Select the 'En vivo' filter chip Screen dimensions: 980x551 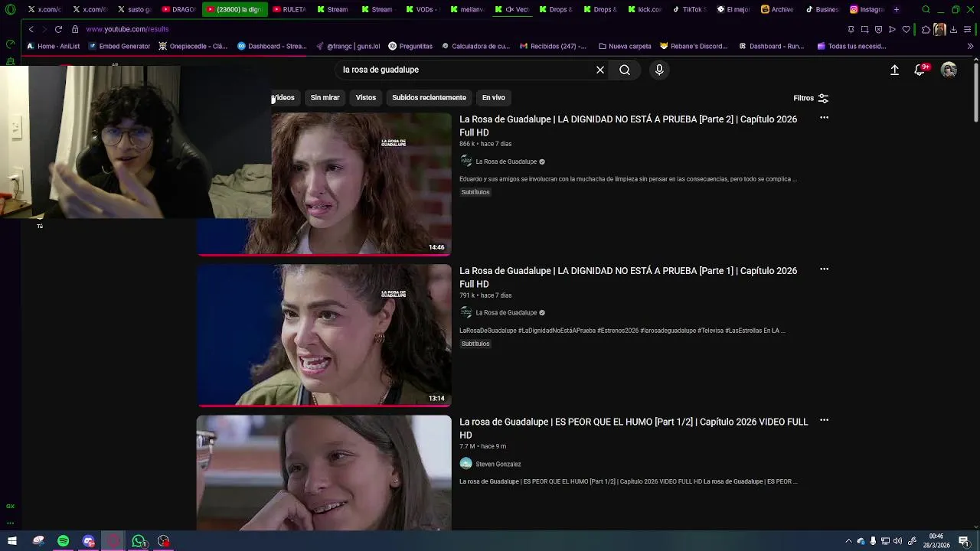(x=494, y=97)
